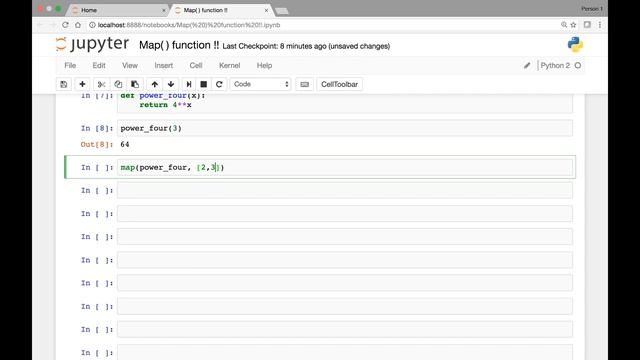
Task: Select the Map( ) function !! browser tab
Action: pos(221,10)
